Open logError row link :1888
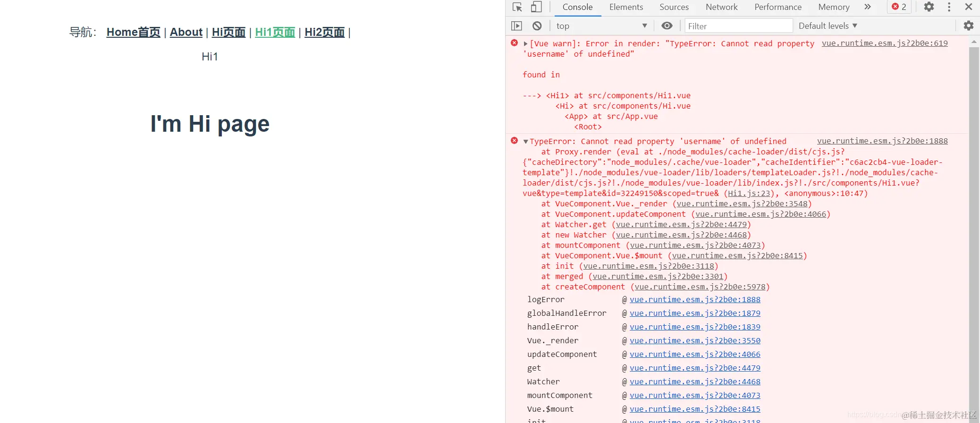This screenshot has height=423, width=980. click(x=695, y=299)
